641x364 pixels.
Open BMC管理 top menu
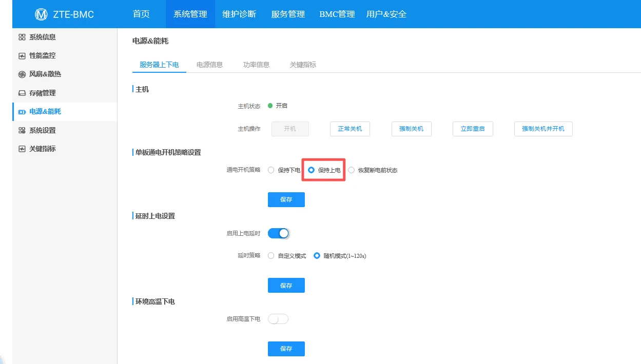(x=337, y=14)
